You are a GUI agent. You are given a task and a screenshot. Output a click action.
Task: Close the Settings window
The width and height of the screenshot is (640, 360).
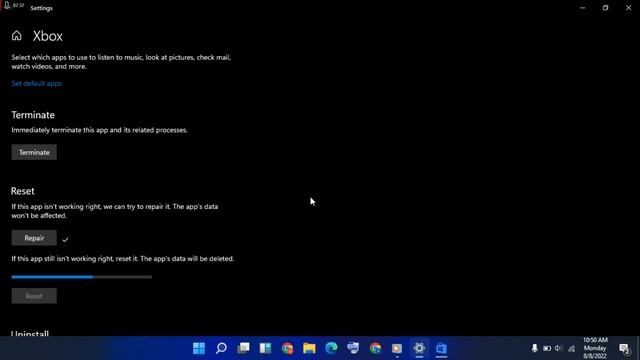[629, 8]
